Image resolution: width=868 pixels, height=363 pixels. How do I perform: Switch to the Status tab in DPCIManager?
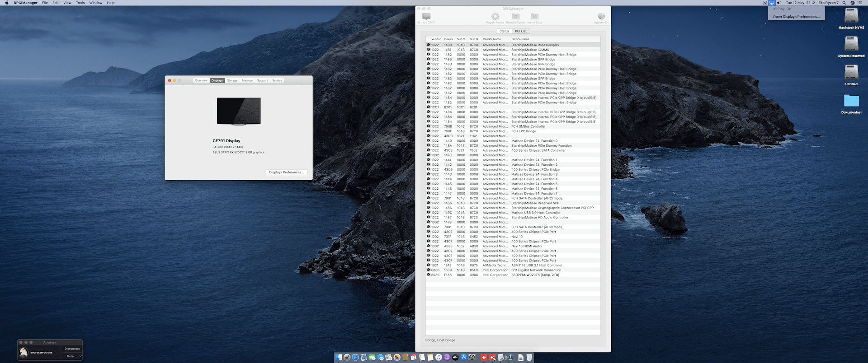505,31
